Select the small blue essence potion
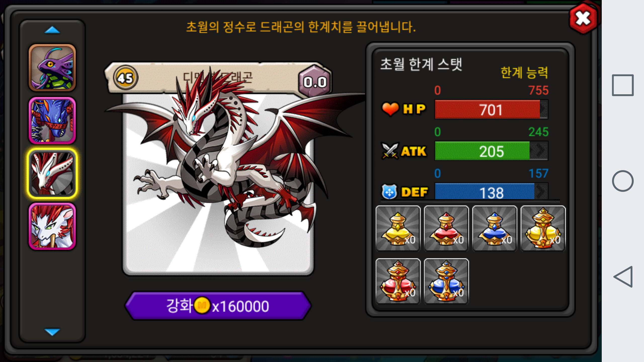The width and height of the screenshot is (644, 362). 495,228
